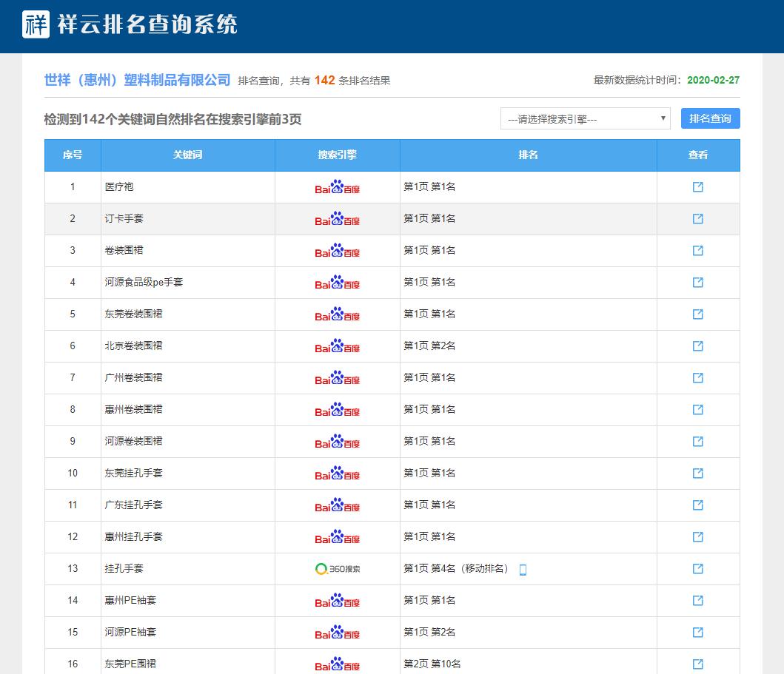Click the 关键词 column header
Image resolution: width=784 pixels, height=674 pixels.
click(x=187, y=155)
